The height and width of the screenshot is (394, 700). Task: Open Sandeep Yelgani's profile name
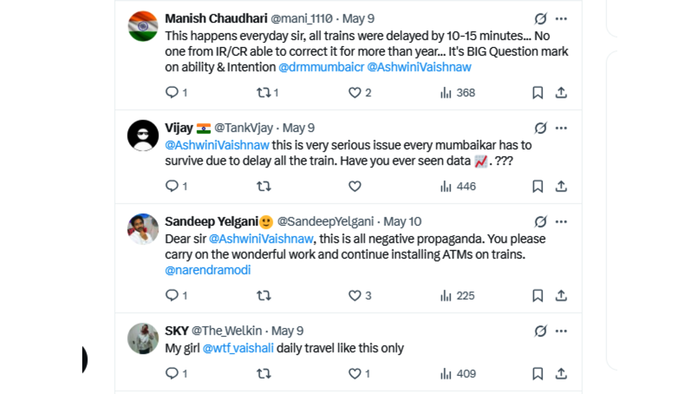click(x=212, y=221)
